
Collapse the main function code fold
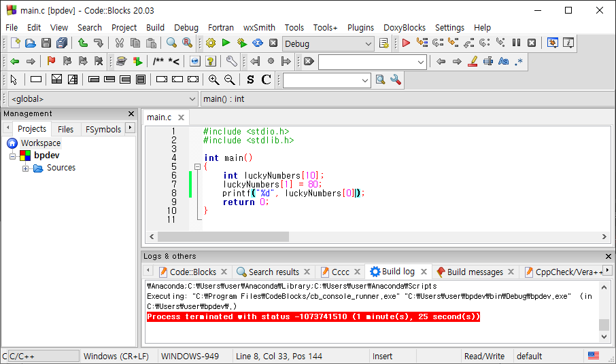197,166
